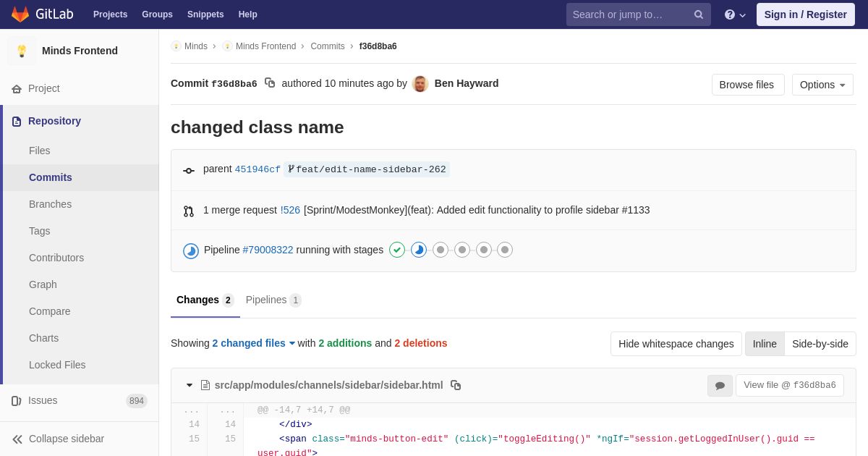The width and height of the screenshot is (868, 456).
Task: Open Ben Hayward's profile link
Action: [467, 83]
